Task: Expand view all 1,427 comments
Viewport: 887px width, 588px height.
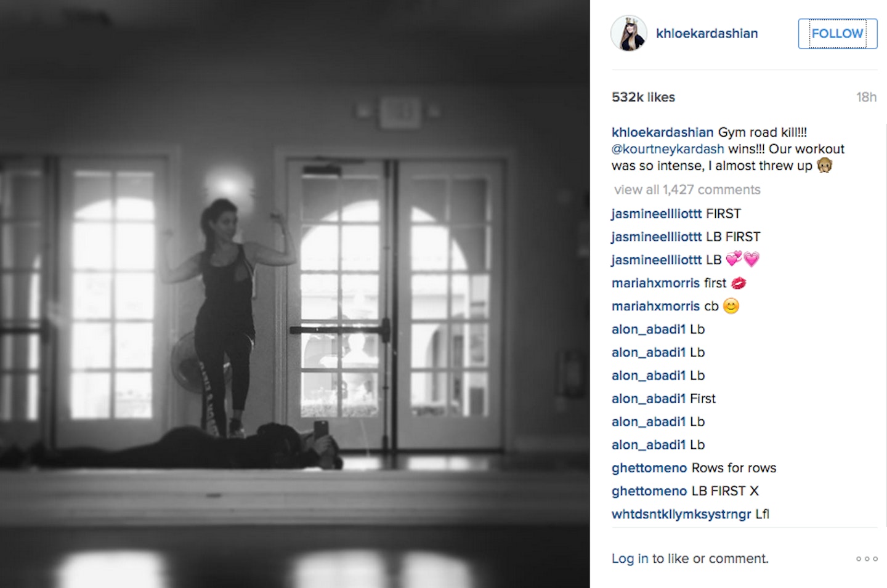Action: tap(687, 190)
